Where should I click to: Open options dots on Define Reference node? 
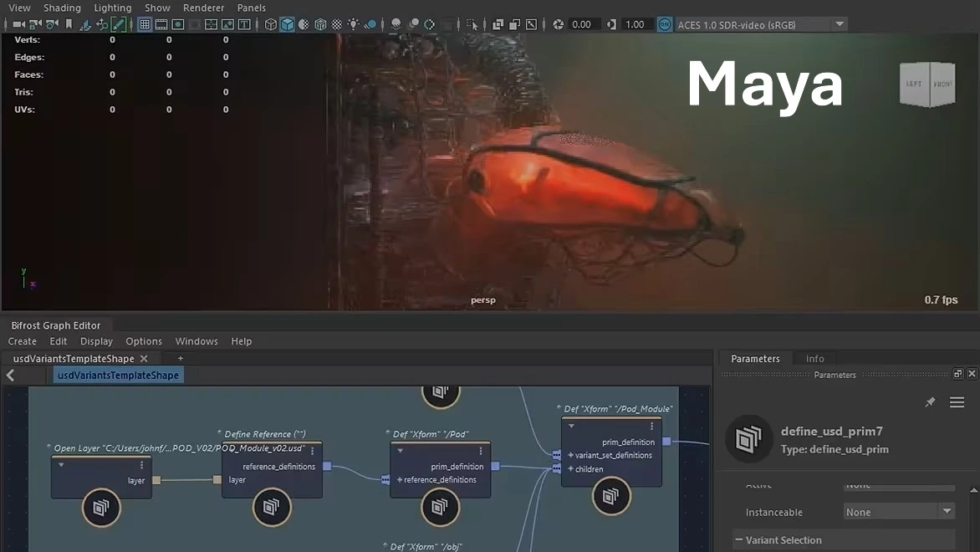(313, 451)
